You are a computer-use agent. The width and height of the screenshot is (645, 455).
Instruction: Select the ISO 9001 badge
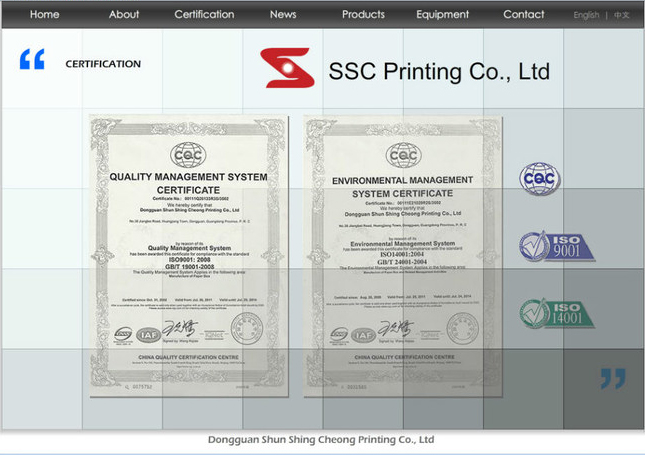(x=545, y=246)
